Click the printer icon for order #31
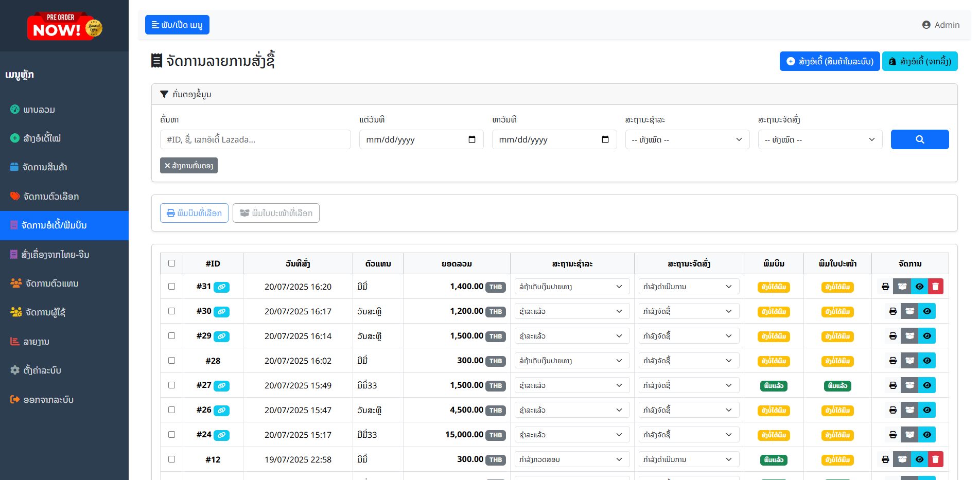The height and width of the screenshot is (480, 980). (x=885, y=287)
